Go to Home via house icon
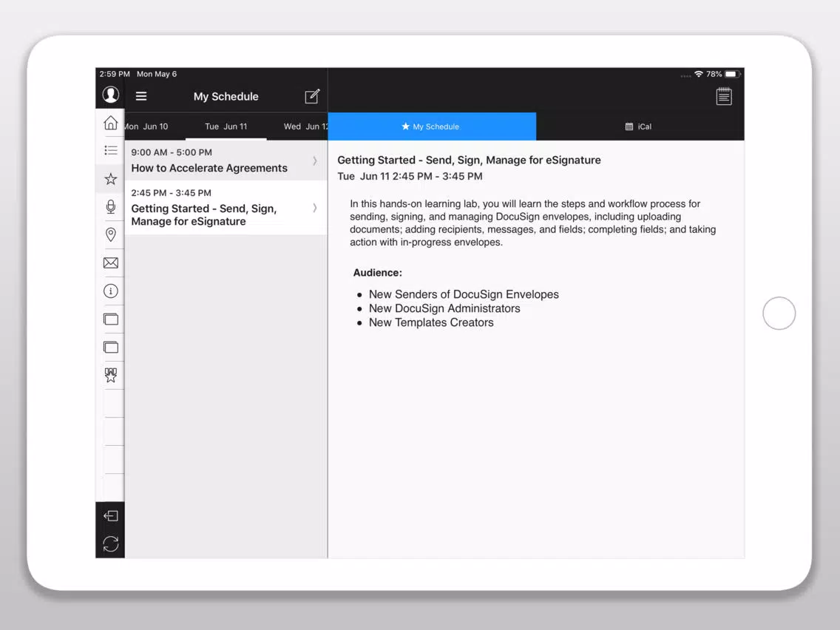The height and width of the screenshot is (630, 840). (x=110, y=123)
